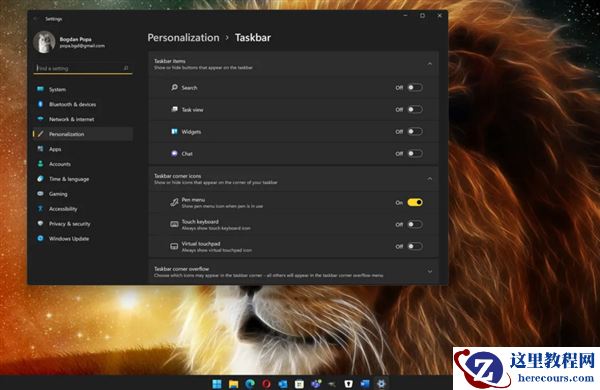Click the Chat bubble icon
Viewport: 600px width, 390px height.
click(x=174, y=153)
